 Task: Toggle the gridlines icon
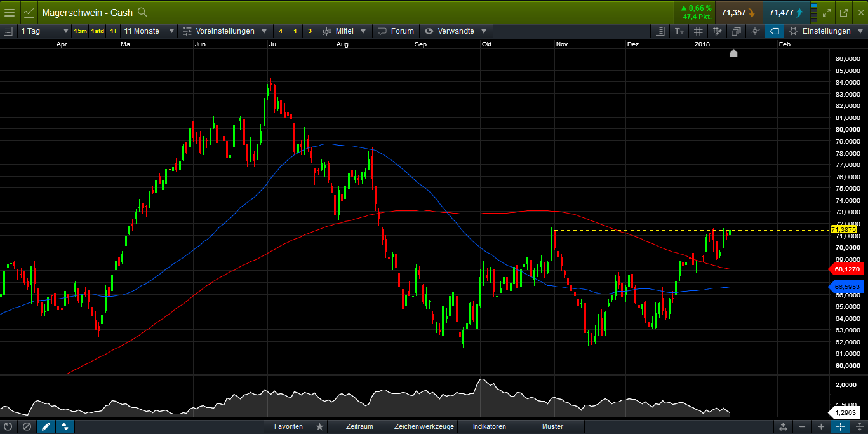(698, 31)
